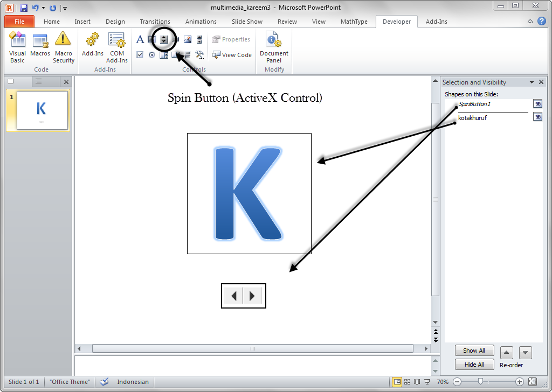Click the Show All button
Image resolution: width=552 pixels, height=392 pixels.
tap(474, 351)
